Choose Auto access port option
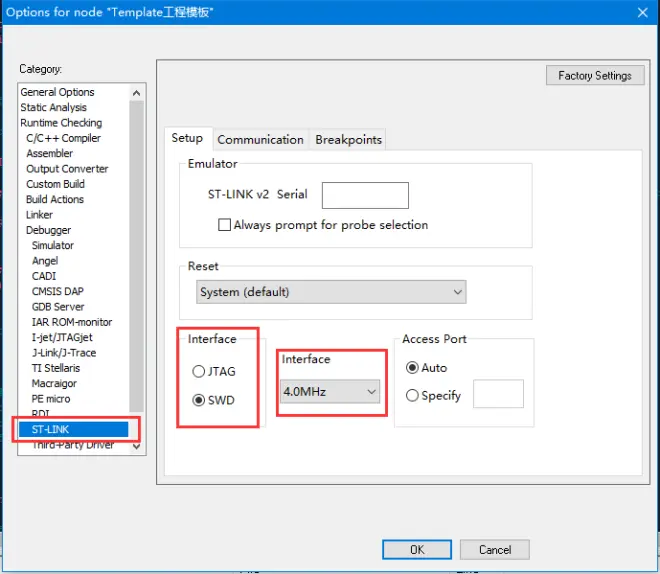Image resolution: width=660 pixels, height=574 pixels. click(412, 368)
